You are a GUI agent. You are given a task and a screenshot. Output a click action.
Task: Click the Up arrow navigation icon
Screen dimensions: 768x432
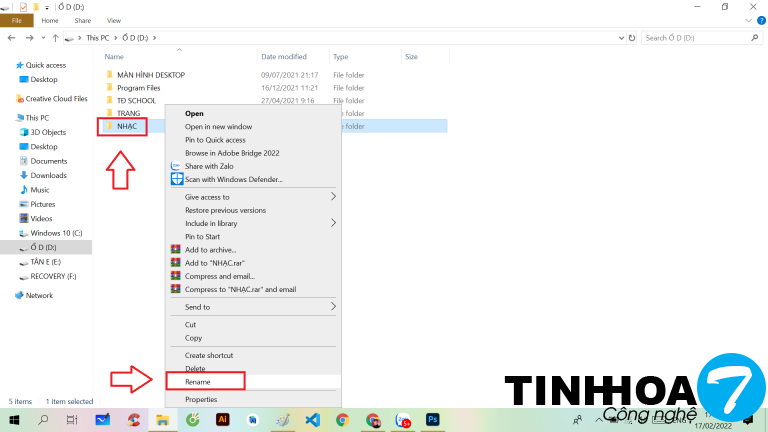(x=53, y=38)
